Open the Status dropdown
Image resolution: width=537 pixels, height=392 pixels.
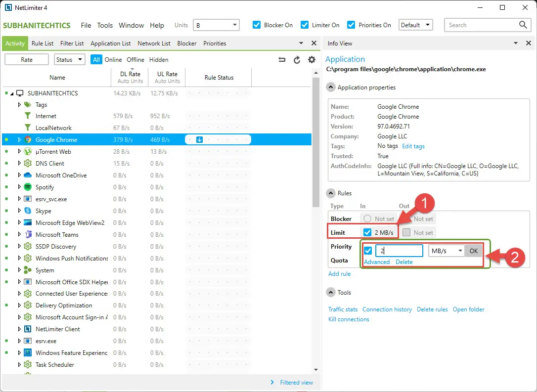pyautogui.click(x=70, y=60)
